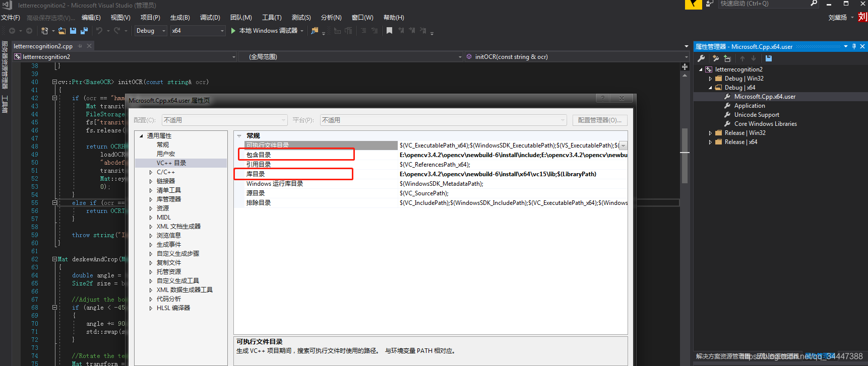Collapse Debug | x64 in Property Manager
The height and width of the screenshot is (366, 868).
click(x=710, y=88)
